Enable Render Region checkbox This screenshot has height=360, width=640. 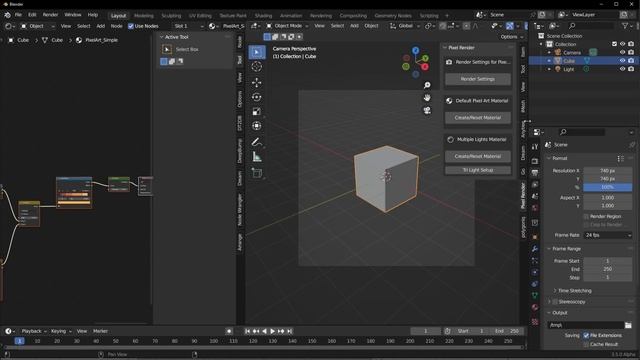coord(586,216)
